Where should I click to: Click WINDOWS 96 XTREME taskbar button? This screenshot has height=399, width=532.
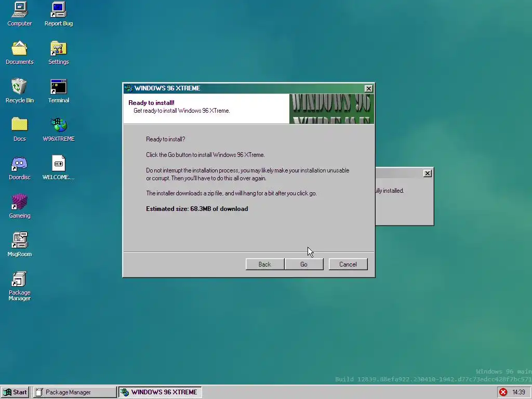coord(160,392)
